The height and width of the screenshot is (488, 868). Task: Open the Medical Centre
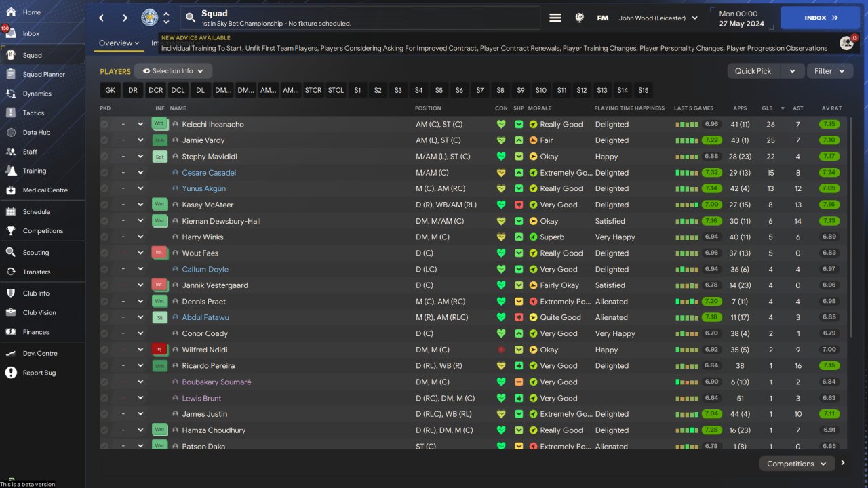[x=43, y=190]
